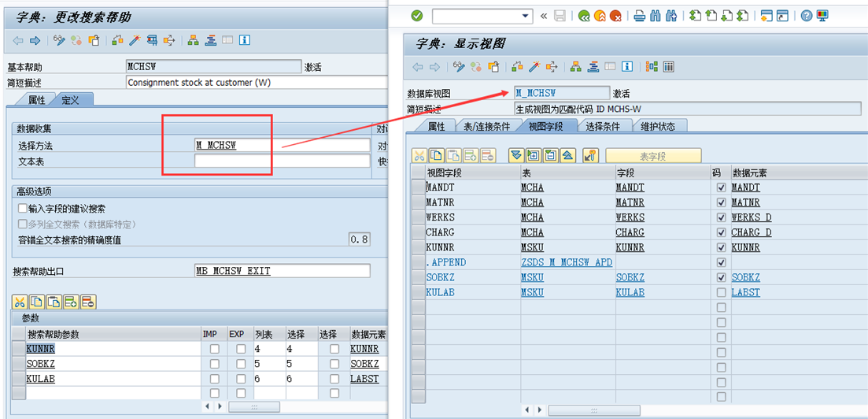Open the 表/连接条件 tab

(x=486, y=126)
